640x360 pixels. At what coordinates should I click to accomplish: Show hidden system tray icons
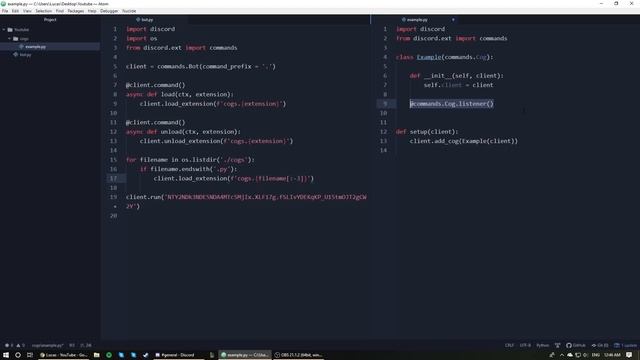562,355
